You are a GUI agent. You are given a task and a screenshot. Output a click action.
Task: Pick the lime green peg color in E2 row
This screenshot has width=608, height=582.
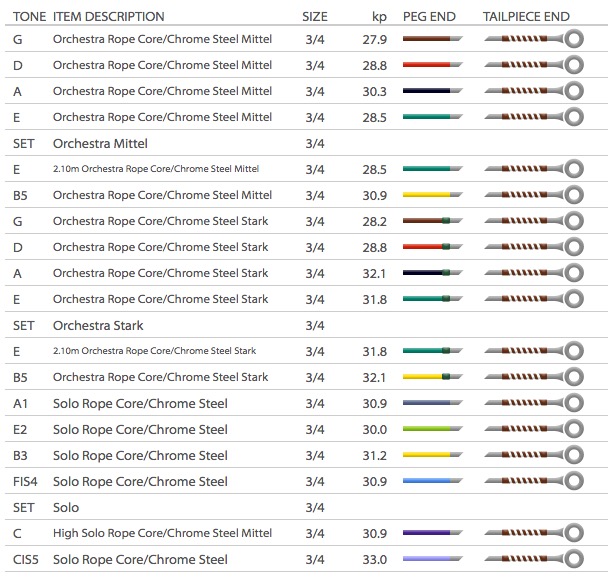tap(432, 429)
